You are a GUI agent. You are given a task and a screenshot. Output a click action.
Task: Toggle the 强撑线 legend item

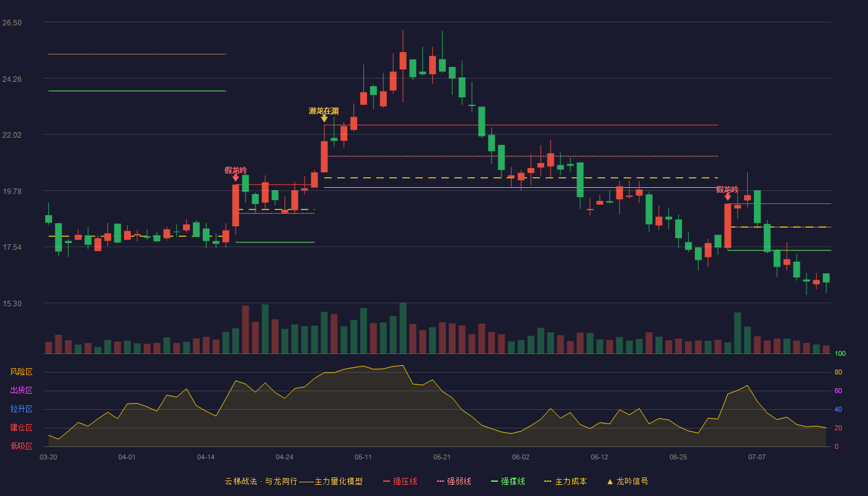pyautogui.click(x=508, y=481)
